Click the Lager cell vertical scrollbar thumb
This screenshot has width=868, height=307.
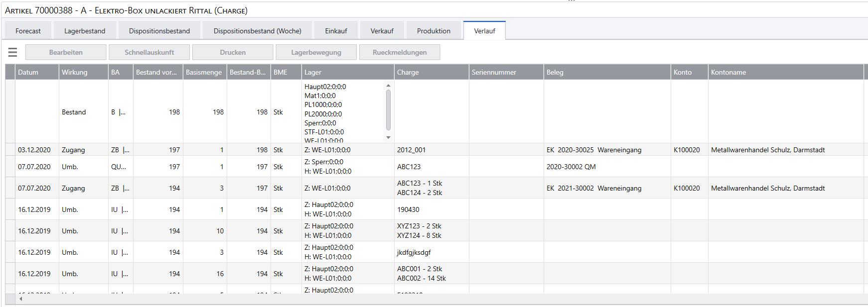point(388,110)
